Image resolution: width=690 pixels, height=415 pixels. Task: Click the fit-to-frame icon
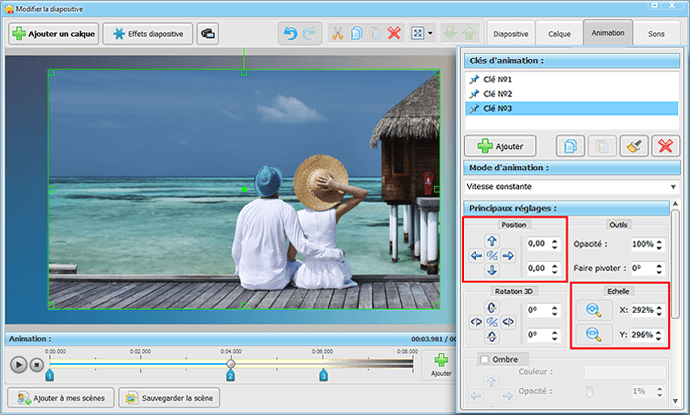point(417,33)
